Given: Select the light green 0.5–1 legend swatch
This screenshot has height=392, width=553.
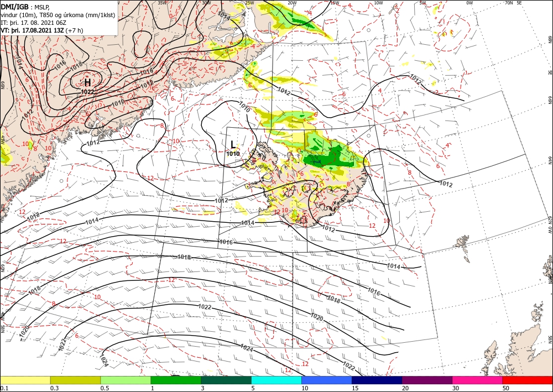Looking at the screenshot, I should (126, 380).
